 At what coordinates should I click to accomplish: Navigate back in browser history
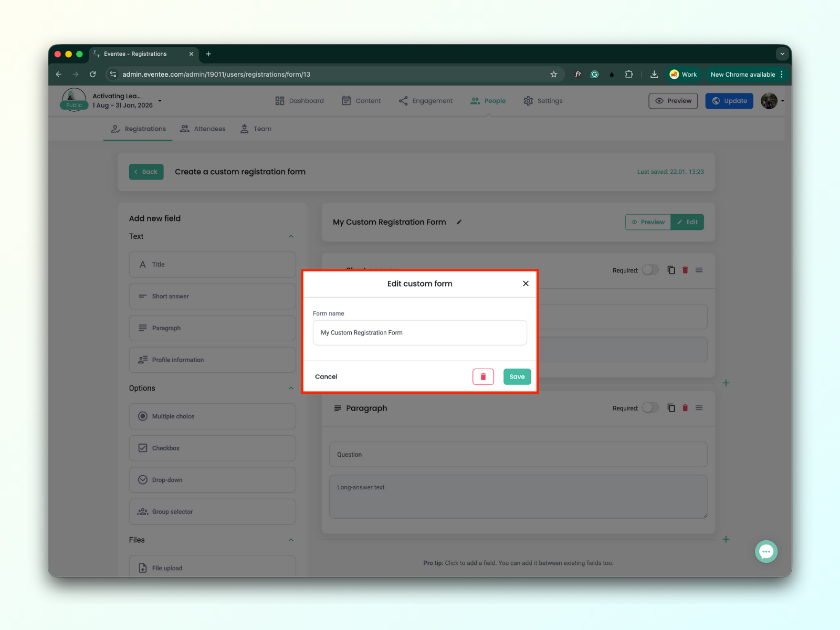tap(59, 75)
